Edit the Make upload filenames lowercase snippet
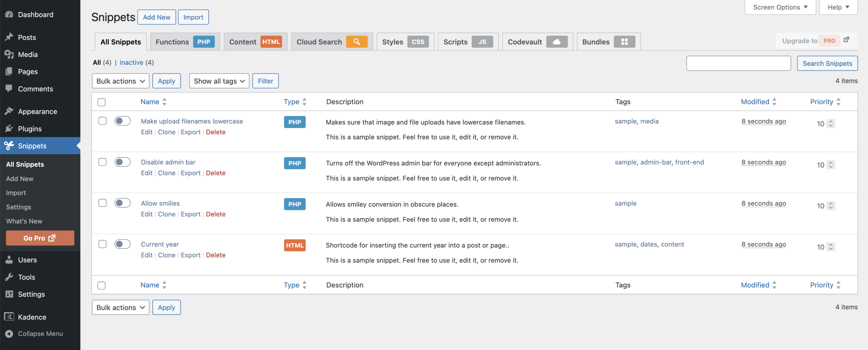 tap(146, 132)
